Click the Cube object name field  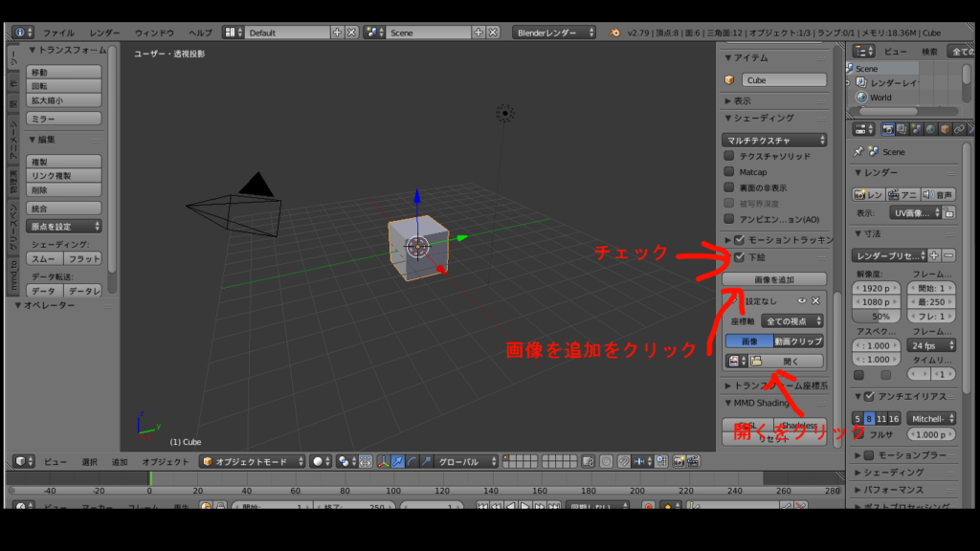pyautogui.click(x=783, y=80)
